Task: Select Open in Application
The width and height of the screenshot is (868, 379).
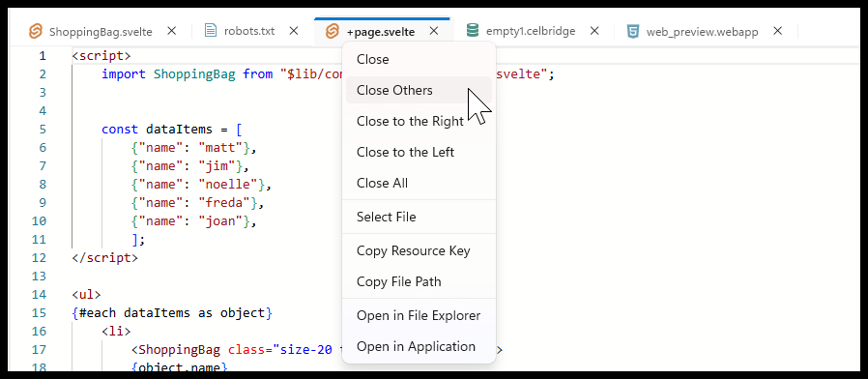Action: point(419,346)
